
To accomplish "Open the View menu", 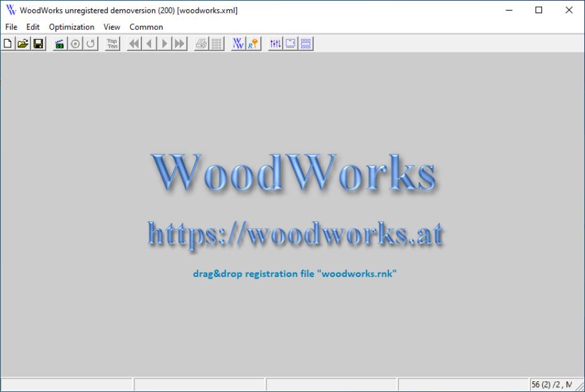I will 112,27.
